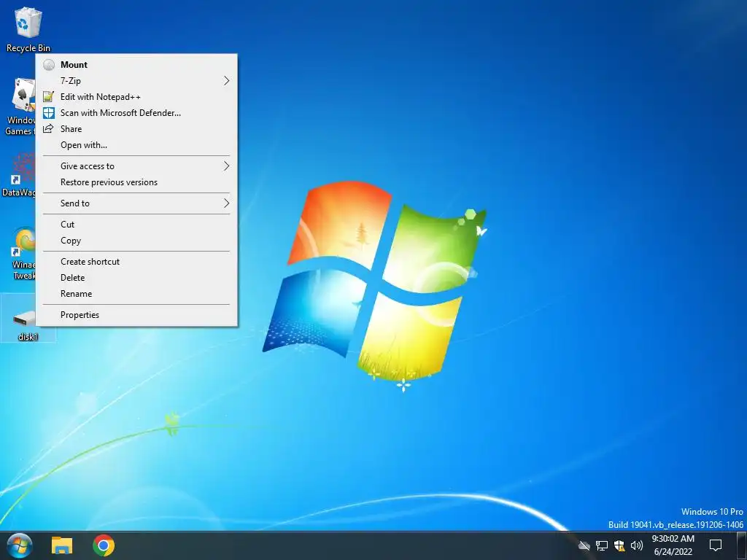Expand the Give access to submenu

click(136, 166)
